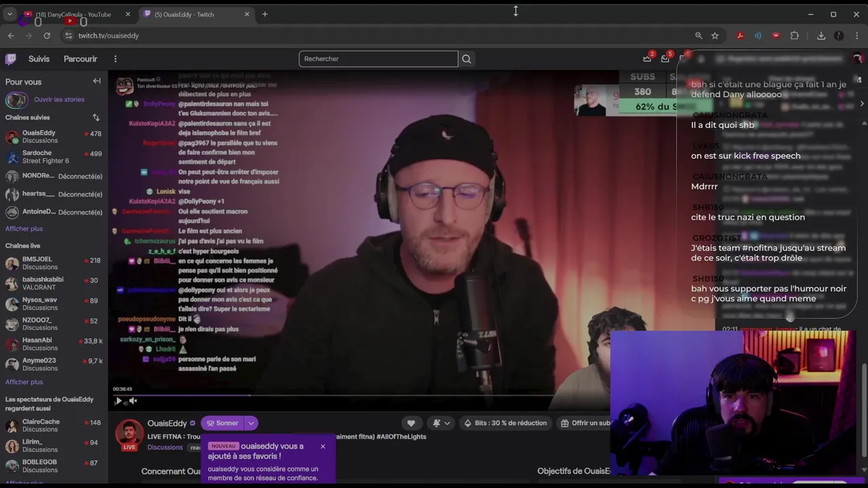Click the Sonner button
This screenshot has height=488, width=868.
coord(222,423)
